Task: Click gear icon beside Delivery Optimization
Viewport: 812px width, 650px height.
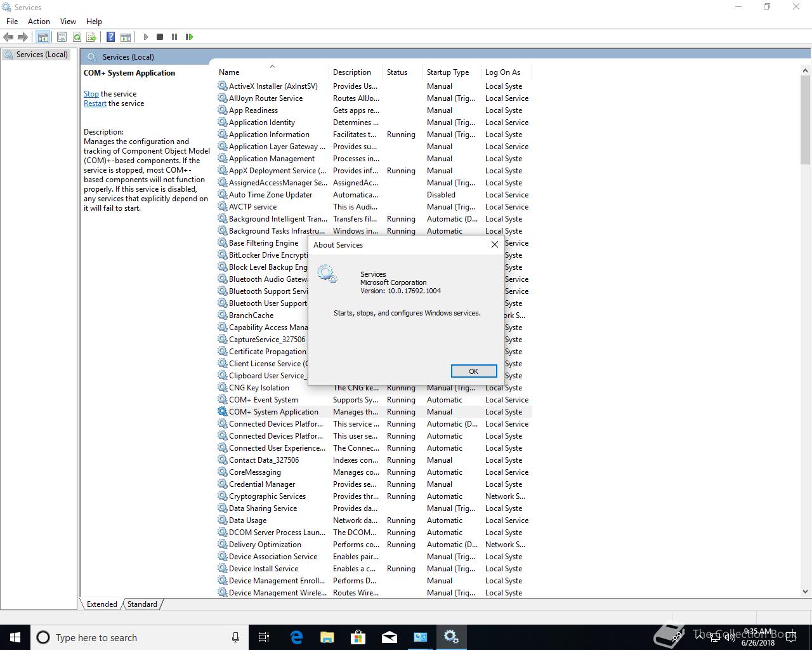Action: point(223,545)
